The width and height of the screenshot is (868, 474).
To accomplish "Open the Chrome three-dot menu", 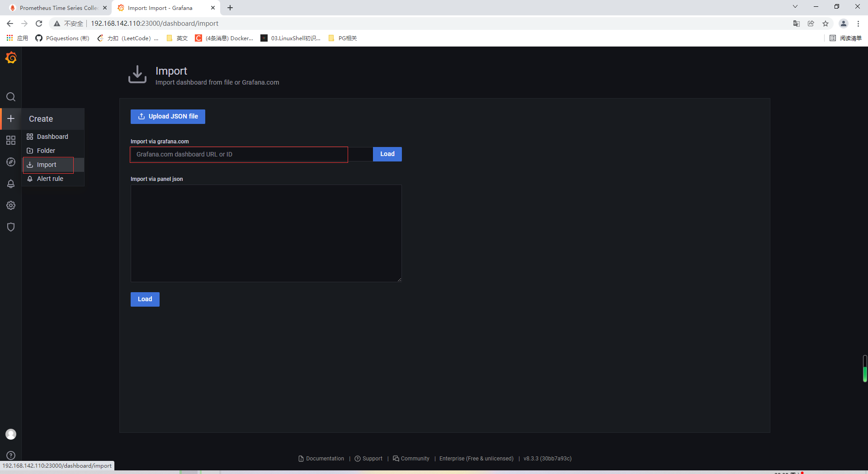I will 858,24.
